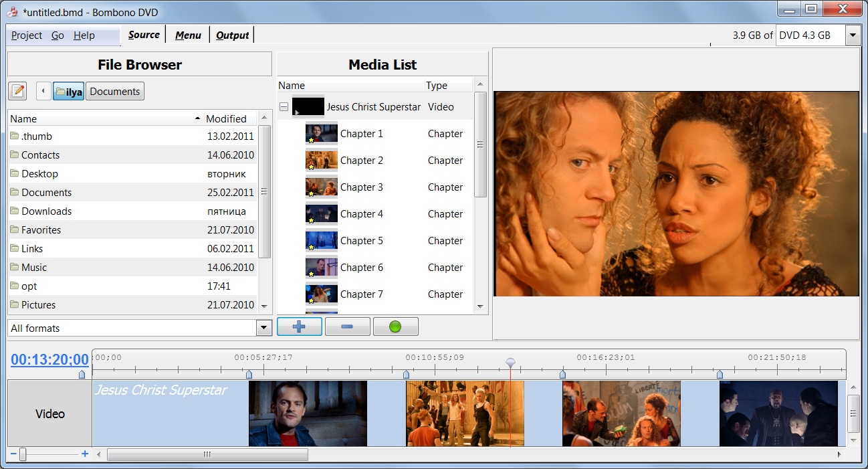Open the DVD 4.3 GB size dropdown
This screenshot has height=469, width=868.
[853, 35]
